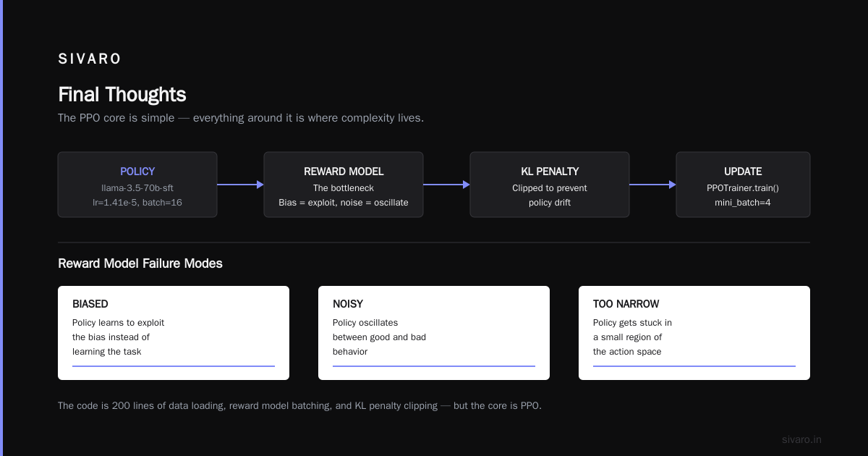This screenshot has width=868, height=456.
Task: Click the subtitle about PPO core simplicity
Action: click(x=241, y=117)
